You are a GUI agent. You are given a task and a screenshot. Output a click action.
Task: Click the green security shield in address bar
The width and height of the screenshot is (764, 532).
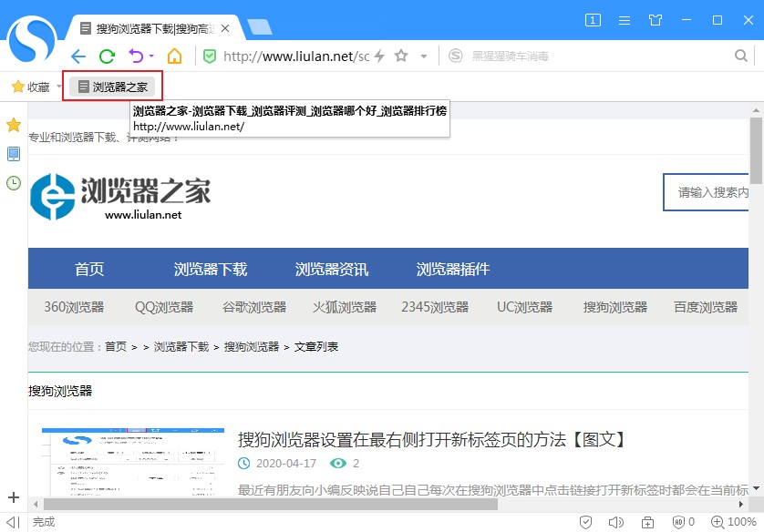210,56
